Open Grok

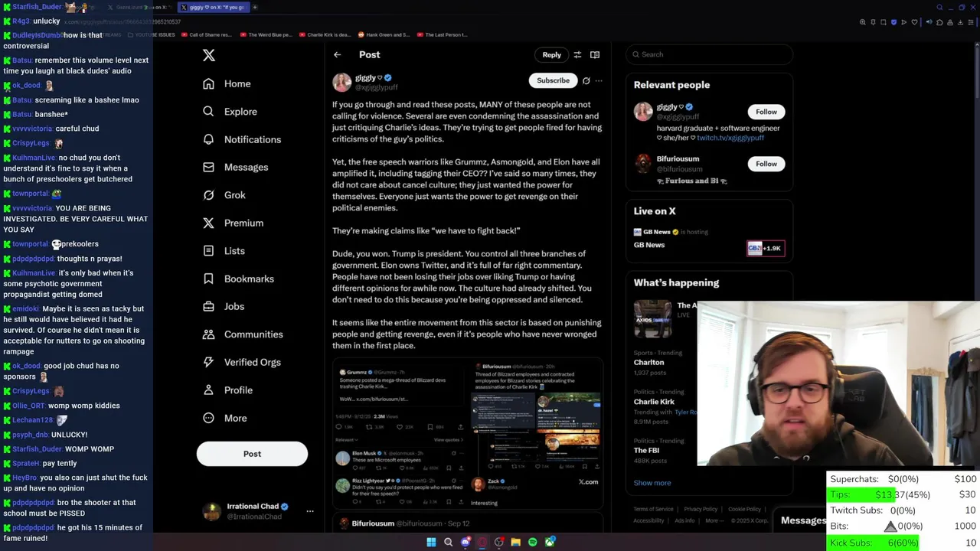pos(224,195)
